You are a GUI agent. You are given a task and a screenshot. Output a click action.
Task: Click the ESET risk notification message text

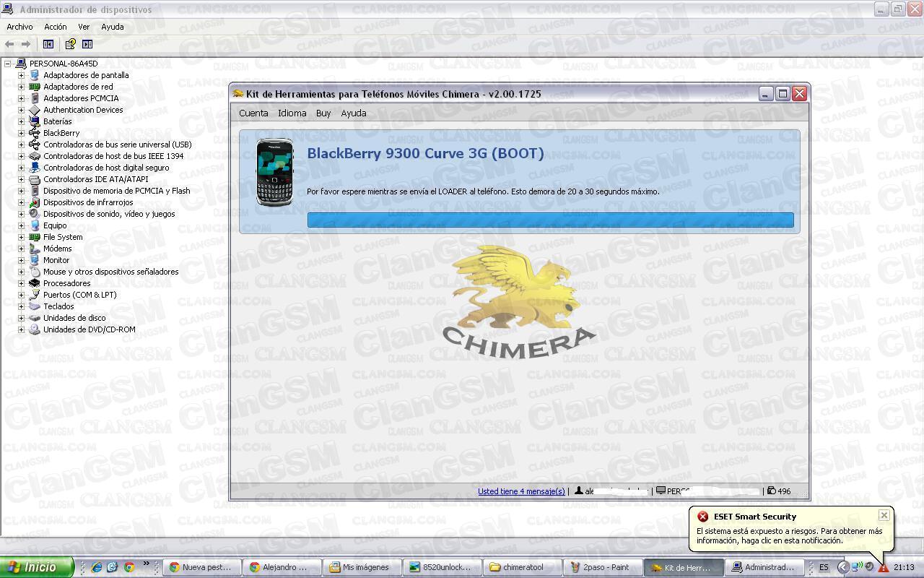pos(789,535)
